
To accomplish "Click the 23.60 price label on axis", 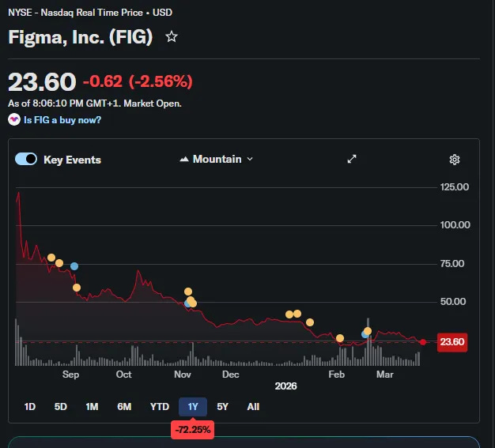I will coord(452,342).
